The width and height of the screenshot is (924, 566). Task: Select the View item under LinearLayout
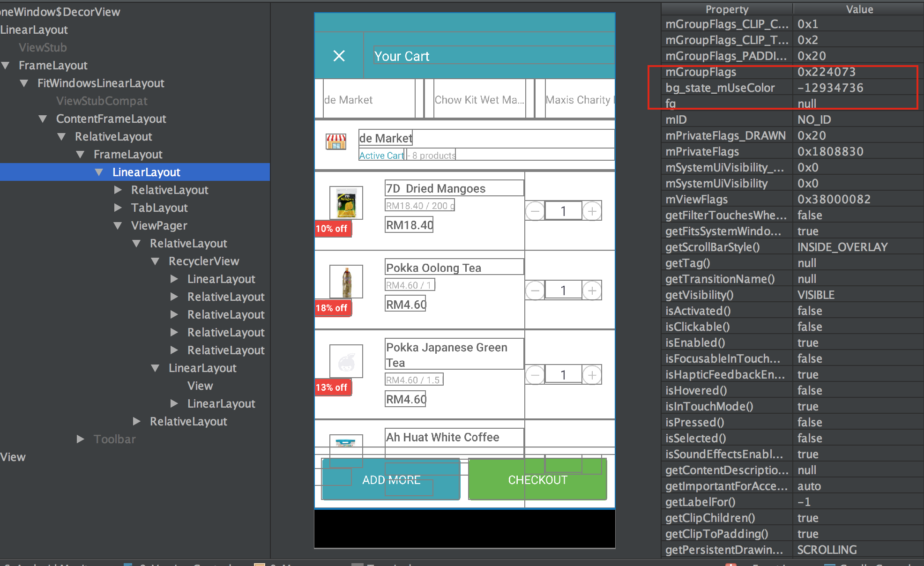200,386
